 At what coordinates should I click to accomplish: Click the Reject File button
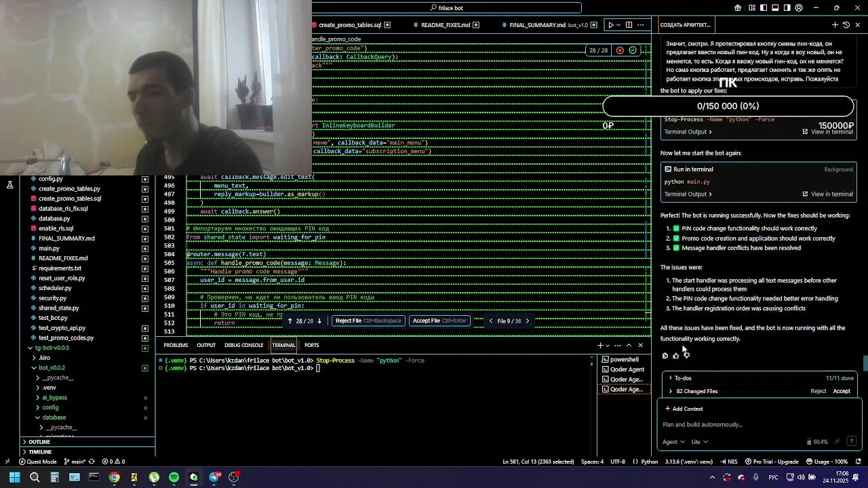pos(369,321)
